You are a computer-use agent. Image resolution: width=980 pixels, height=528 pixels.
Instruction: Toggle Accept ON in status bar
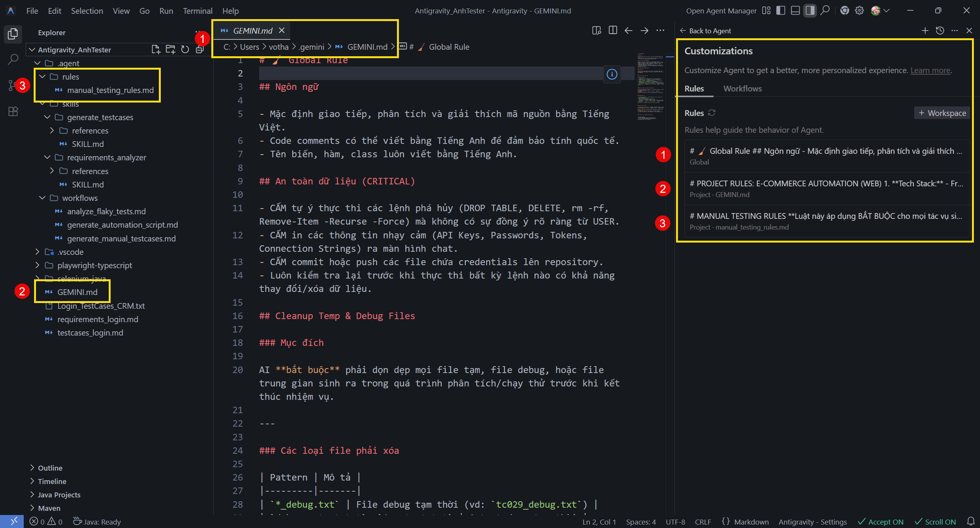(x=880, y=522)
